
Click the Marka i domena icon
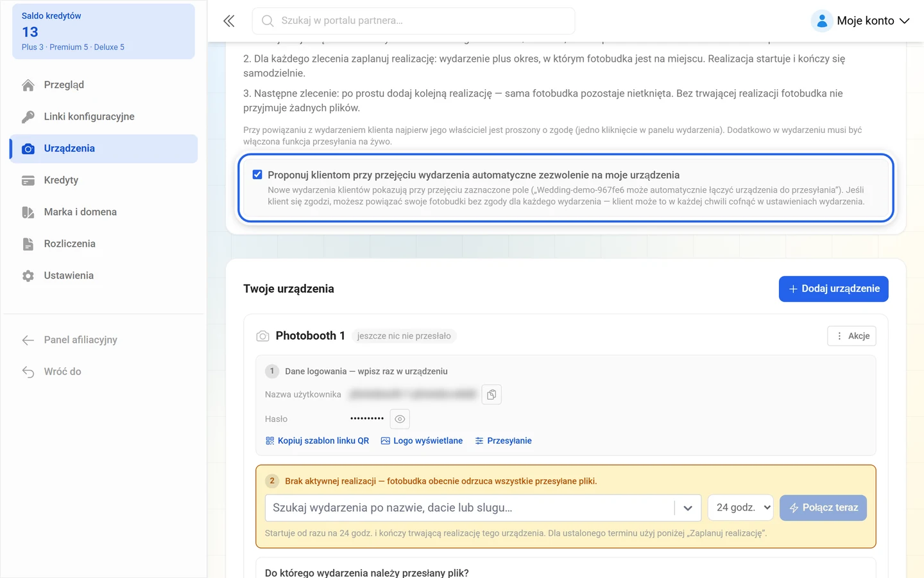(x=28, y=212)
